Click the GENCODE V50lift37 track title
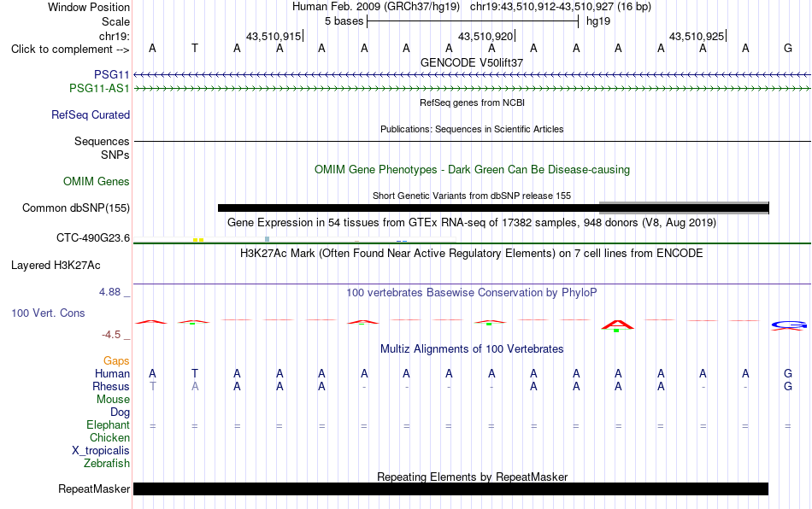This screenshot has width=812, height=509. pyautogui.click(x=472, y=62)
